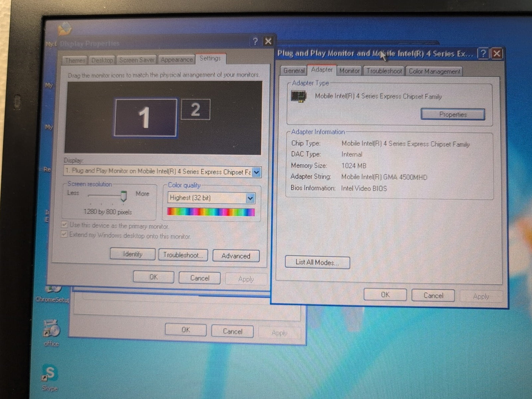Open the Appearance tab
The height and width of the screenshot is (399, 532).
pos(177,59)
